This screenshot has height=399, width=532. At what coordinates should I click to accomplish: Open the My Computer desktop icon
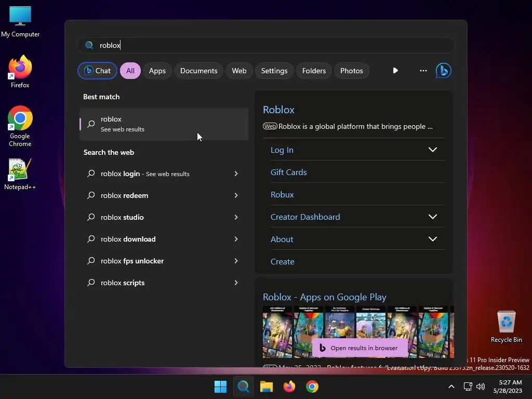(x=20, y=22)
